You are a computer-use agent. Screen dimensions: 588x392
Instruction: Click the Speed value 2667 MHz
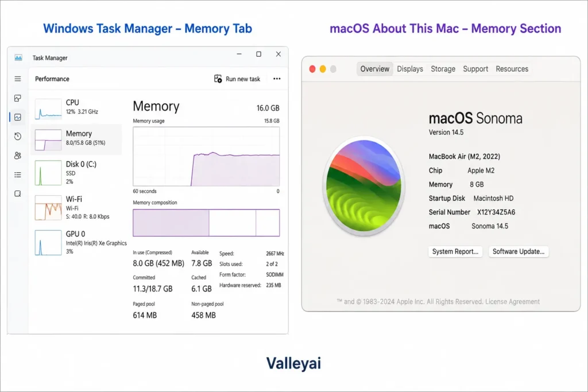coord(275,254)
